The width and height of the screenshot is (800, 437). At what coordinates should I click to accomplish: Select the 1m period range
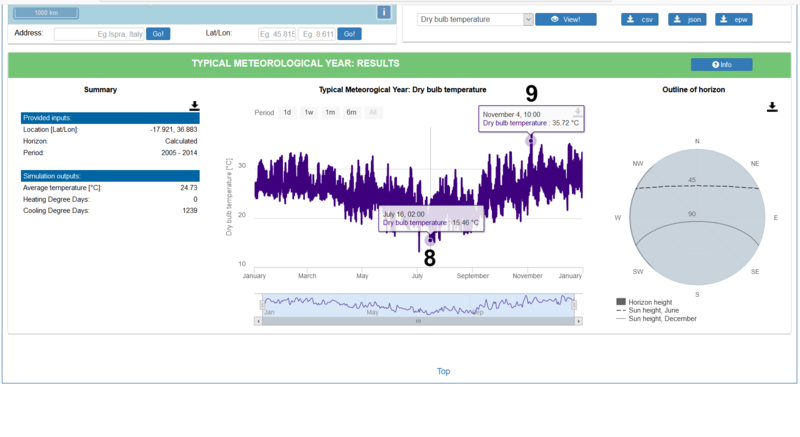[x=330, y=113]
